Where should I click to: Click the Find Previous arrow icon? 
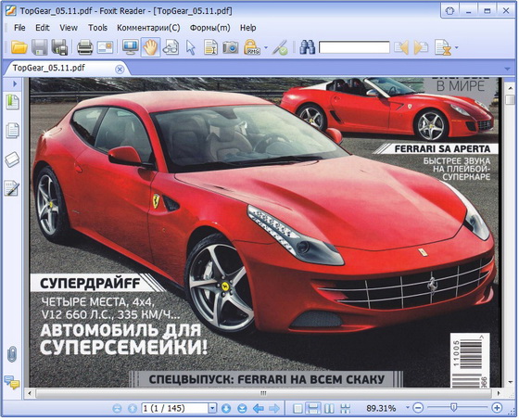click(x=401, y=47)
